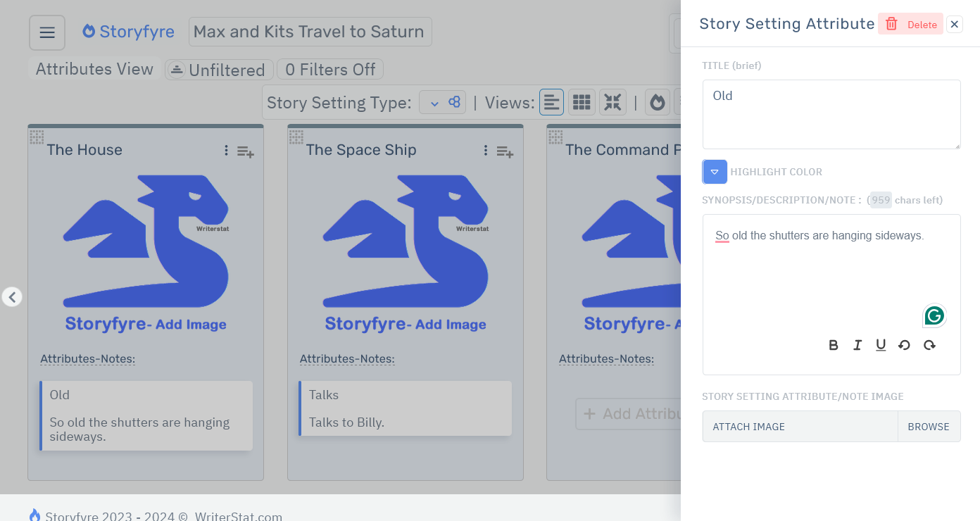The width and height of the screenshot is (980, 521).
Task: Browse for an attribute image
Action: [929, 426]
